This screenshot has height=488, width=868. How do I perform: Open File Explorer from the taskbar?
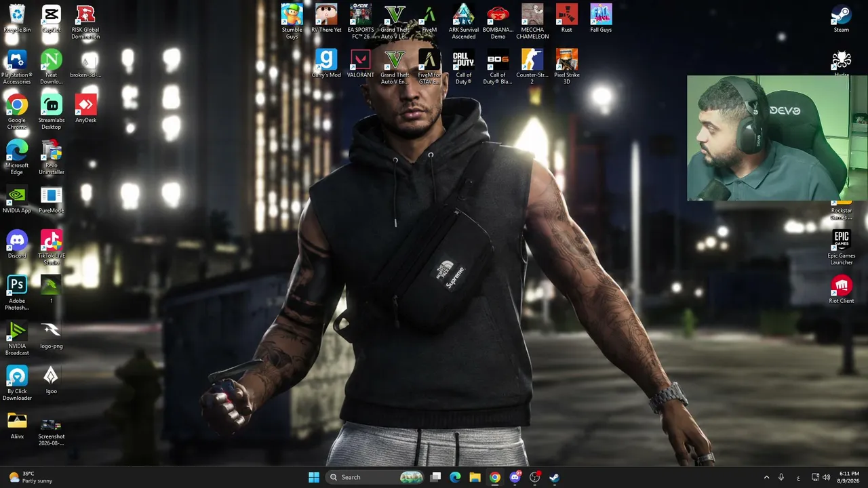475,477
